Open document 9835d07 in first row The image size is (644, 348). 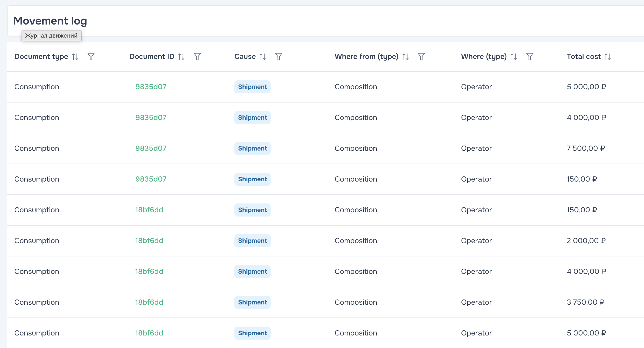point(151,87)
